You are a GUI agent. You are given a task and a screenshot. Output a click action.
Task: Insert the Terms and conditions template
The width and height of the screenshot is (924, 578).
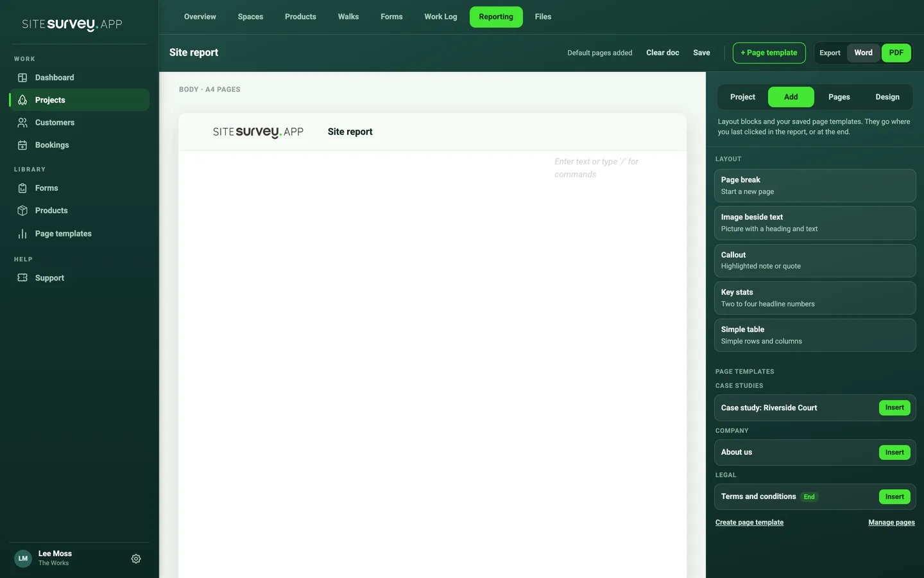[894, 497]
